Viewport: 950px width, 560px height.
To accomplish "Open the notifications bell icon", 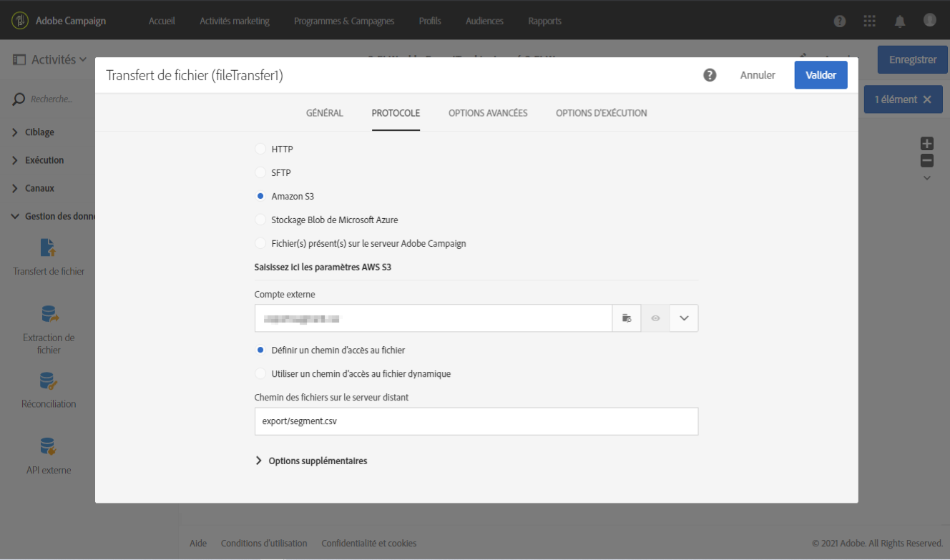I will pyautogui.click(x=900, y=21).
